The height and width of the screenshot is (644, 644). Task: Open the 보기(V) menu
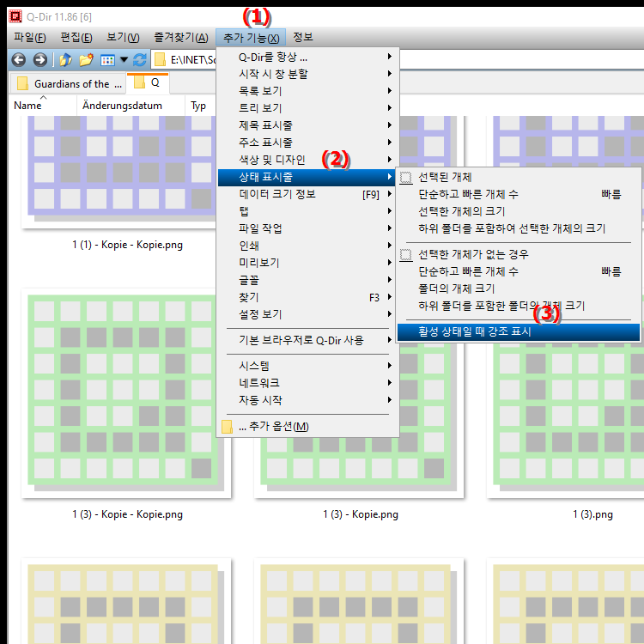click(123, 38)
